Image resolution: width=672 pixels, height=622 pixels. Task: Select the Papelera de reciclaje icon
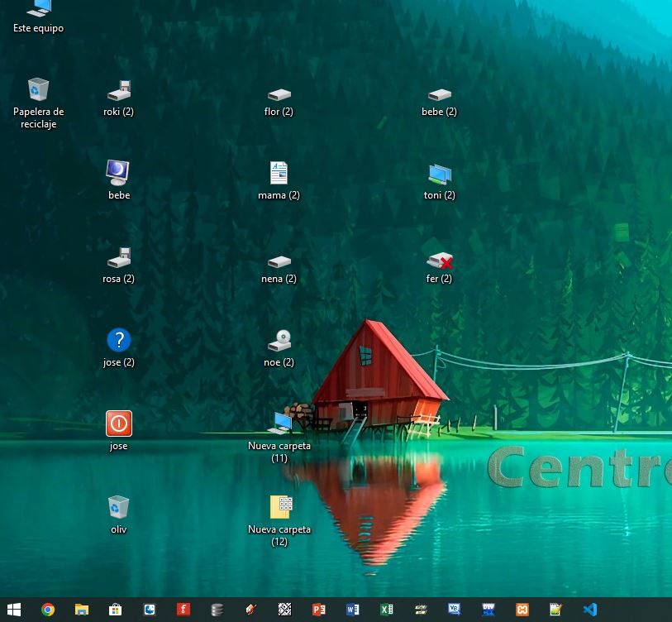38,90
